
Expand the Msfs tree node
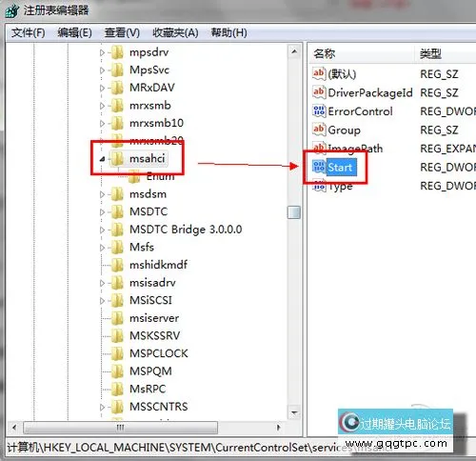102,248
